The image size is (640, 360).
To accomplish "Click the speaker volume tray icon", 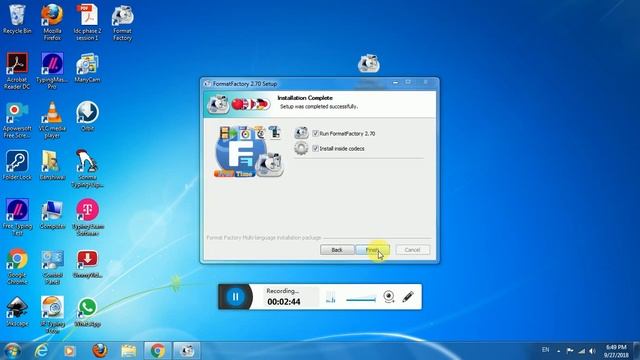I will pyautogui.click(x=593, y=351).
